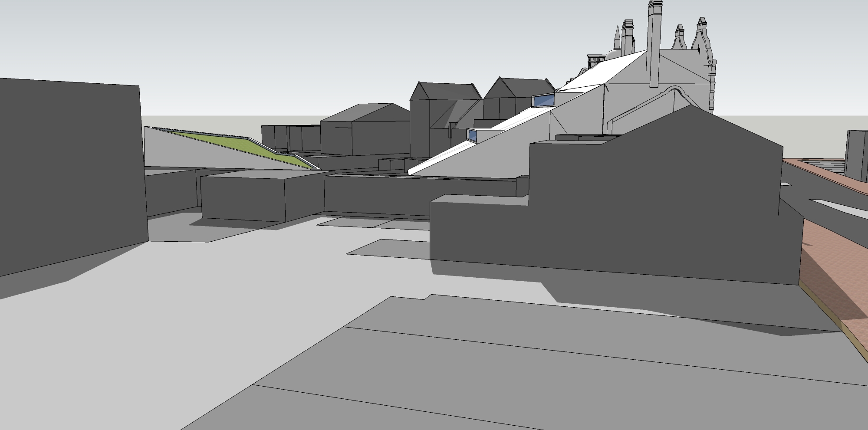
Task: Select the dark flat-roofed box building in center
Action: (243, 197)
